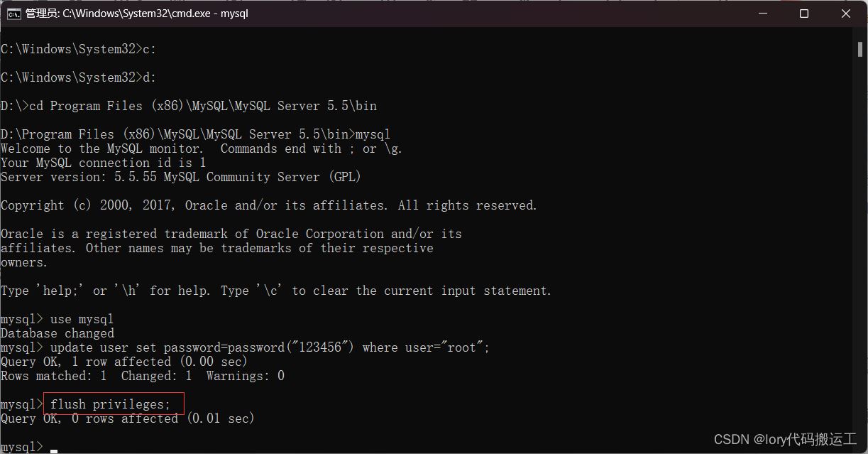The width and height of the screenshot is (868, 454).
Task: Click the vertical scrollbar thumb
Action: (x=860, y=48)
